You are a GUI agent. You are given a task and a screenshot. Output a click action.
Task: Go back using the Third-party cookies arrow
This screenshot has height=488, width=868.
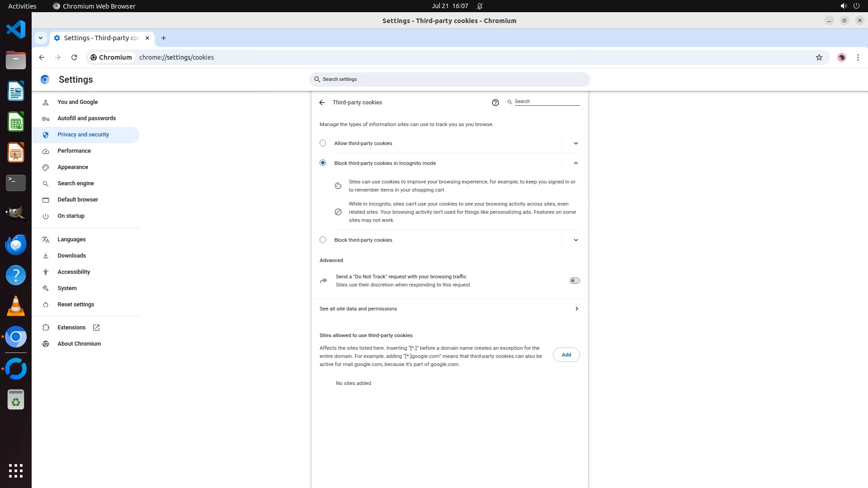point(322,103)
